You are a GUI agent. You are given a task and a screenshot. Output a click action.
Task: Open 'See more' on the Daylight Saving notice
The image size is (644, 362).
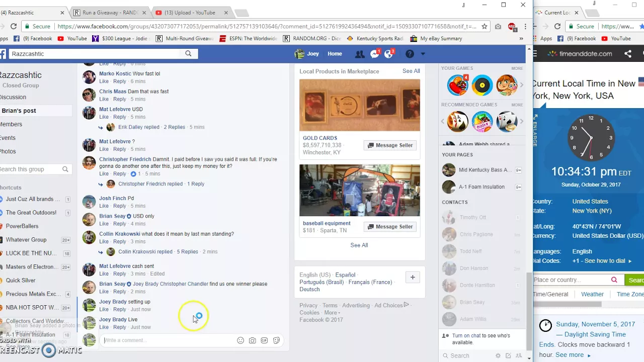point(573,355)
